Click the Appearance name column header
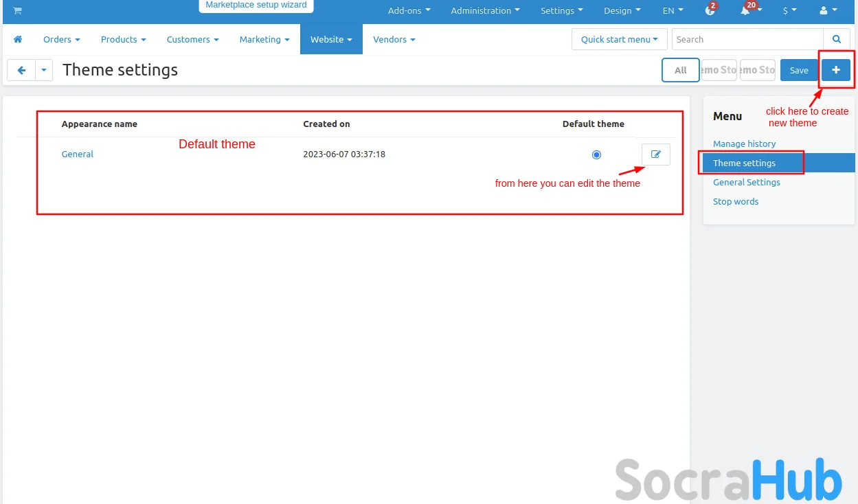 100,124
